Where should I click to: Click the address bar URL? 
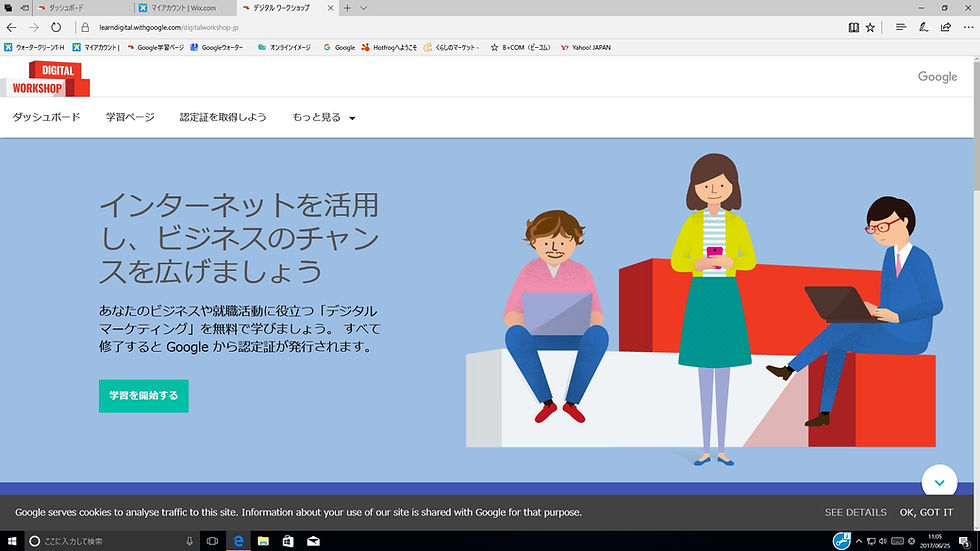click(x=169, y=27)
